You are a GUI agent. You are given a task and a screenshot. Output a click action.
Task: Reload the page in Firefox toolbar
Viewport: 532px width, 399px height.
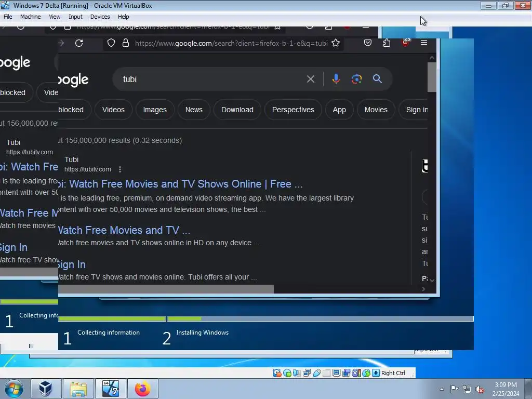click(79, 43)
